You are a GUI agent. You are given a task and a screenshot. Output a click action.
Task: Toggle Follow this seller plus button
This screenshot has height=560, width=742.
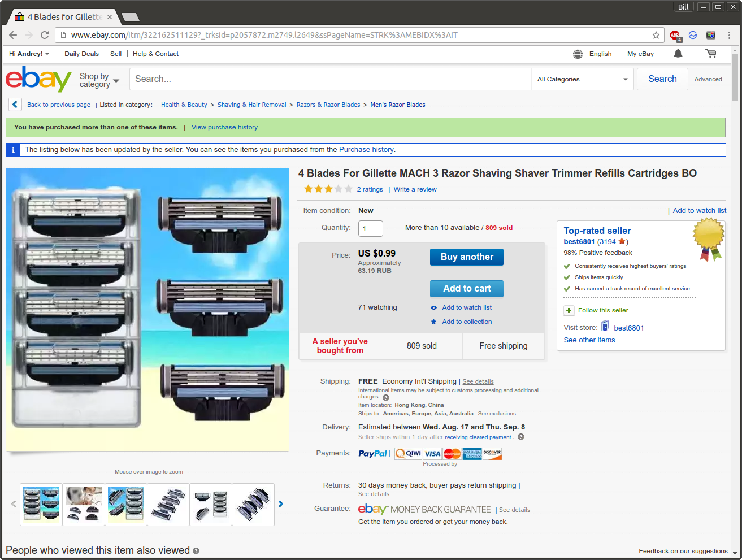point(569,310)
